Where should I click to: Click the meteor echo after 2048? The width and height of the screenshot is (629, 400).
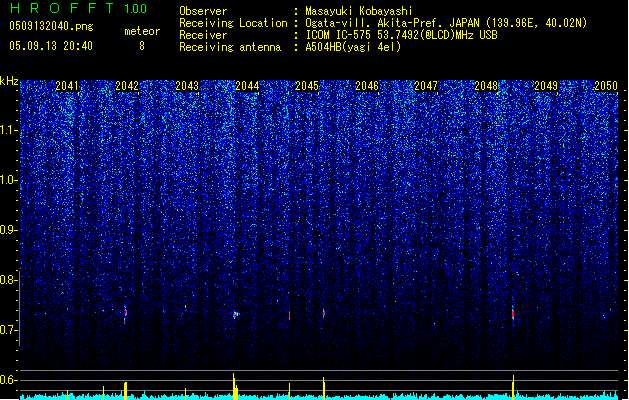(x=513, y=313)
